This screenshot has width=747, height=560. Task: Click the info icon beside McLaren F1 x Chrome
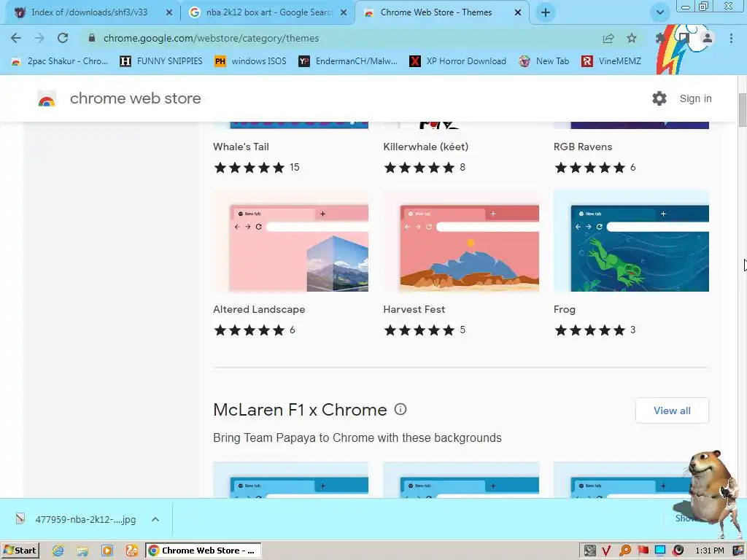tap(400, 410)
